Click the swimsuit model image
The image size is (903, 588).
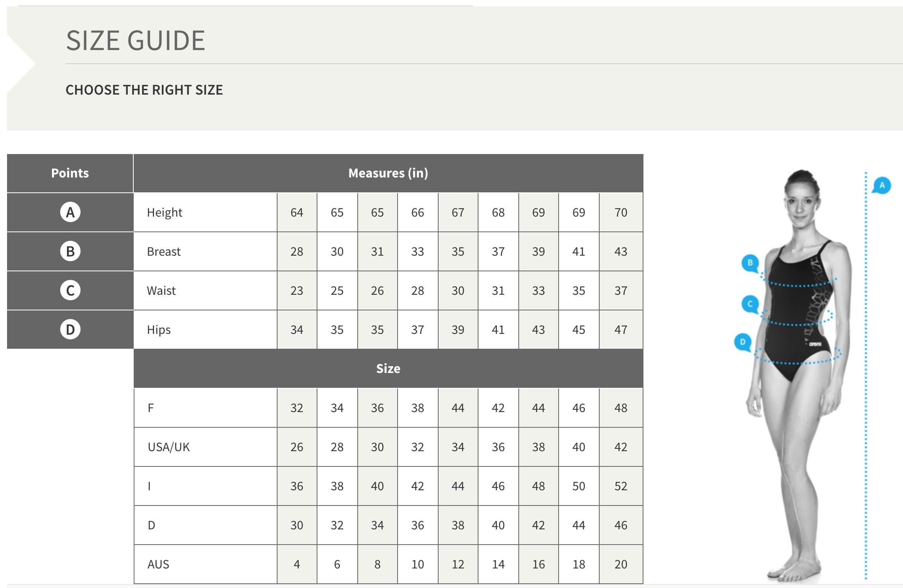(797, 375)
